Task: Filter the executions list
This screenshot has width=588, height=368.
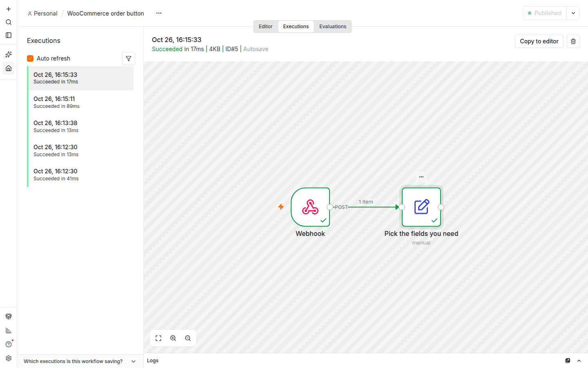Action: [129, 58]
